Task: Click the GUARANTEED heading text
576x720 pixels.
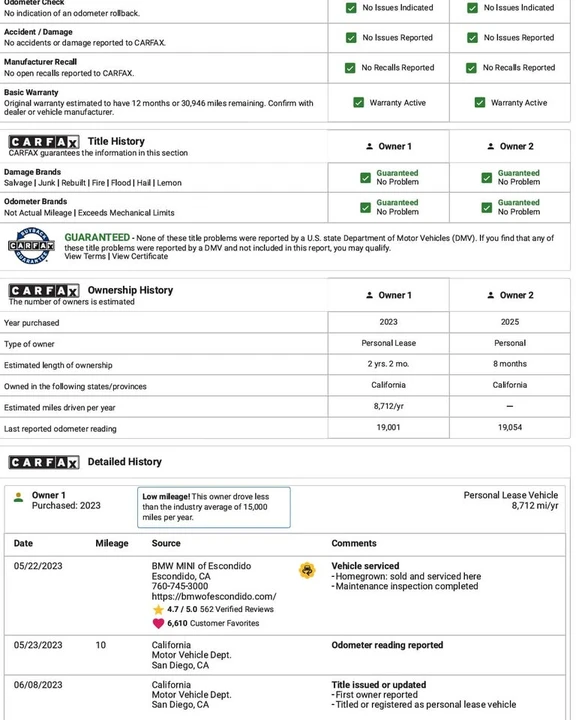Action: [x=97, y=237]
